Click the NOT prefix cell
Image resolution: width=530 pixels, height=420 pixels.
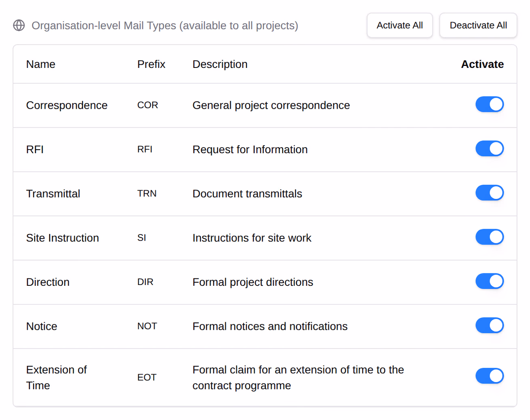(x=147, y=326)
